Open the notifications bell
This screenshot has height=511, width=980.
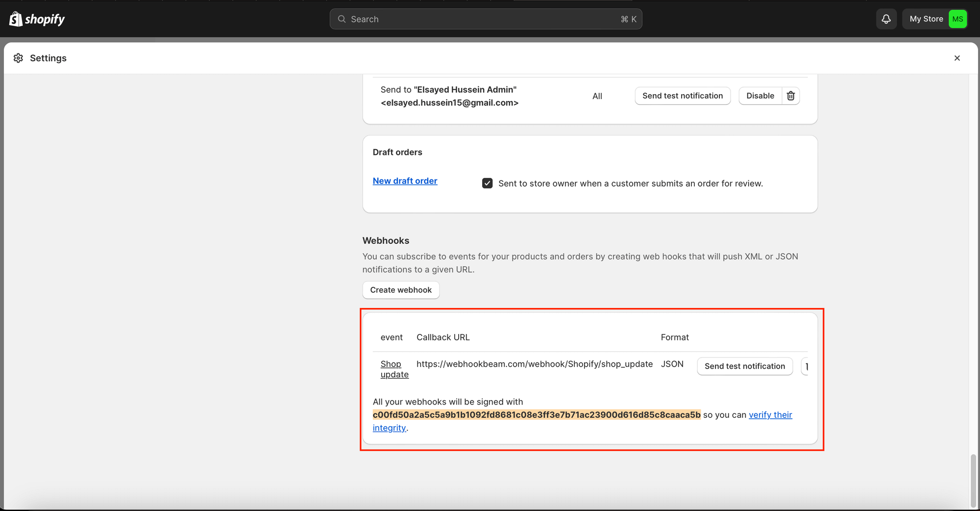(886, 19)
